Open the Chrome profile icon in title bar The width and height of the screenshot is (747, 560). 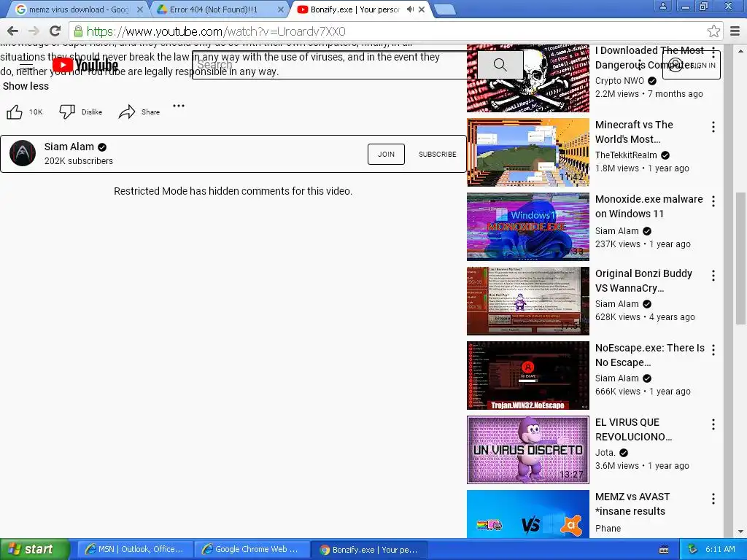pyautogui.click(x=662, y=6)
